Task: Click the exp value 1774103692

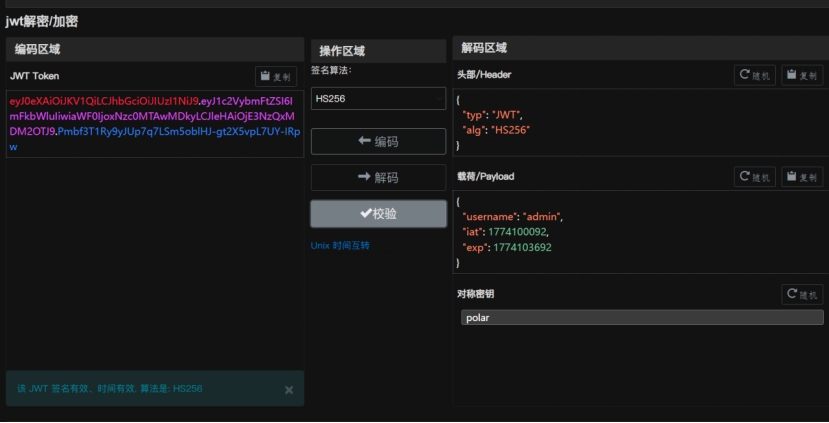Action: coord(522,247)
